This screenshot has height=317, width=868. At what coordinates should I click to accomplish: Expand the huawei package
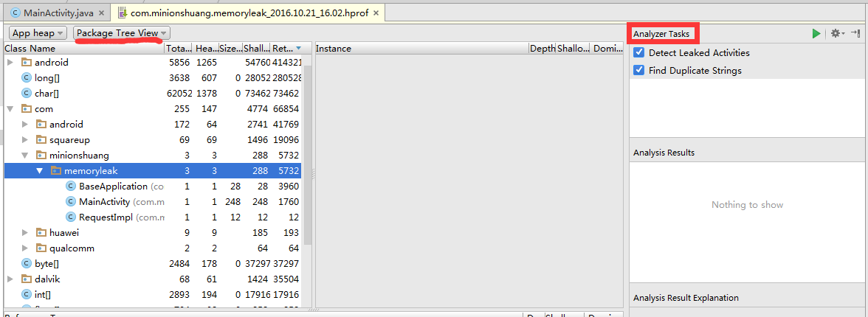pyautogui.click(x=25, y=233)
